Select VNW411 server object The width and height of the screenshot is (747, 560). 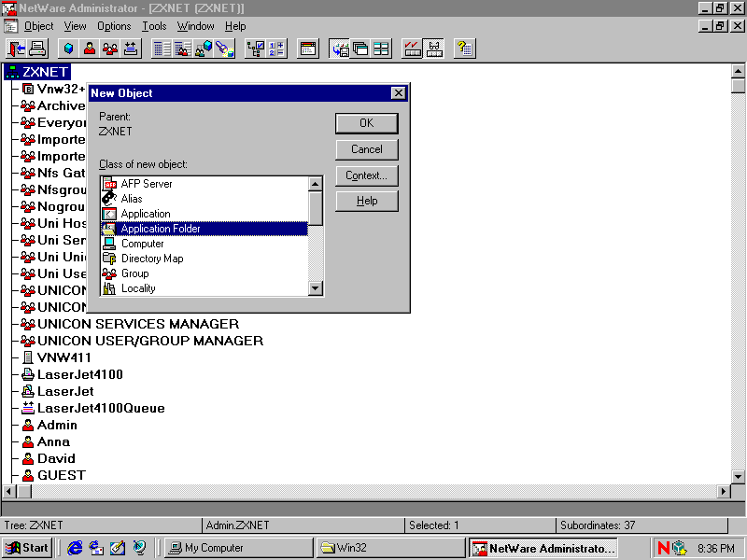56,357
